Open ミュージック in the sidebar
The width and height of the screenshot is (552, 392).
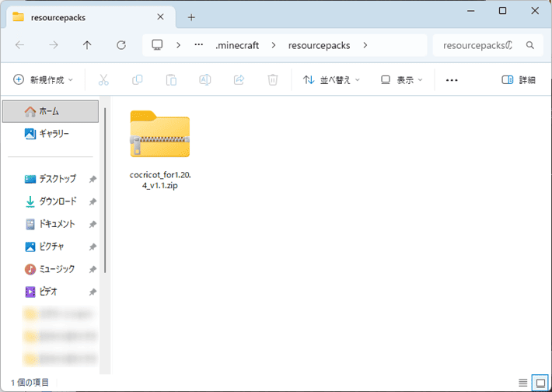click(x=50, y=269)
